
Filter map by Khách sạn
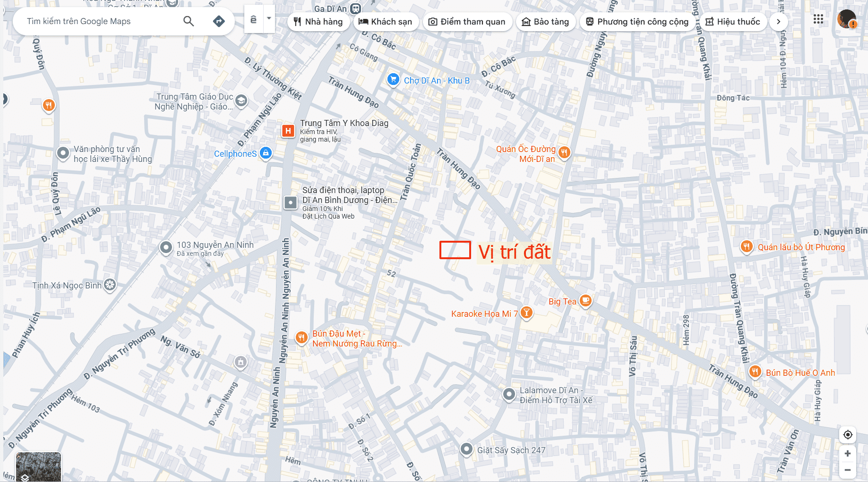(386, 22)
